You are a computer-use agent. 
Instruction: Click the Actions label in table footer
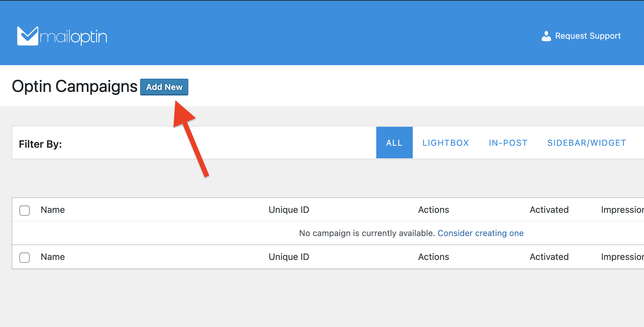[x=433, y=257]
